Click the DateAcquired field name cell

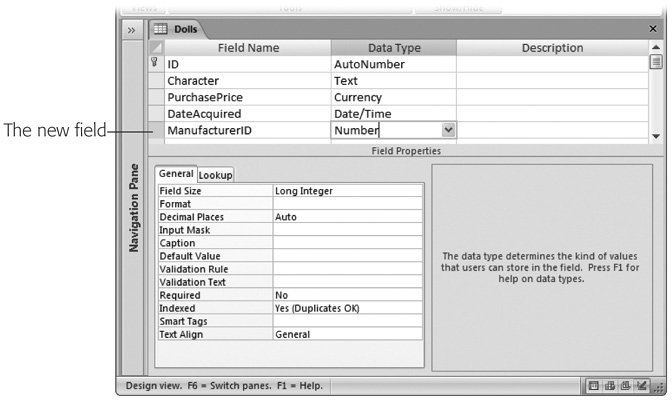248,114
